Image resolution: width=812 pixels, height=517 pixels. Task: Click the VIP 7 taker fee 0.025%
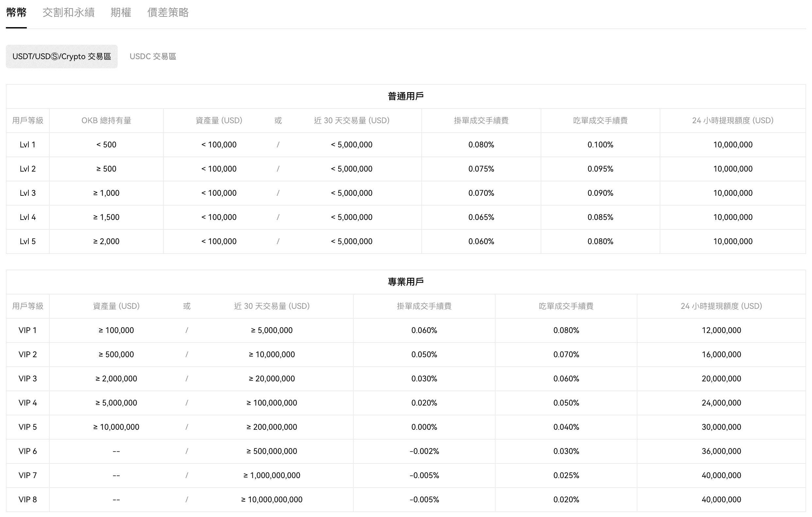[x=566, y=475]
